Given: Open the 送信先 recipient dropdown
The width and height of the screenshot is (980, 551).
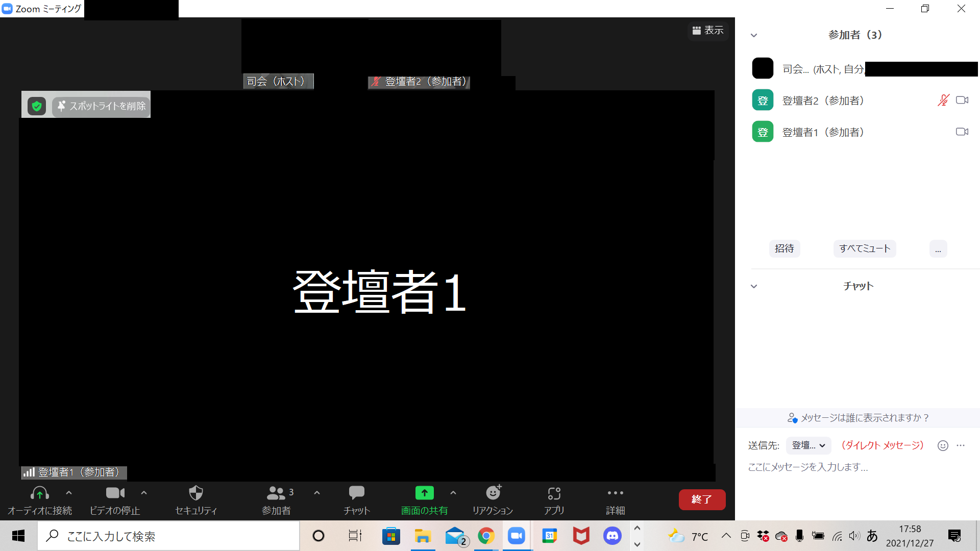Looking at the screenshot, I should [808, 445].
